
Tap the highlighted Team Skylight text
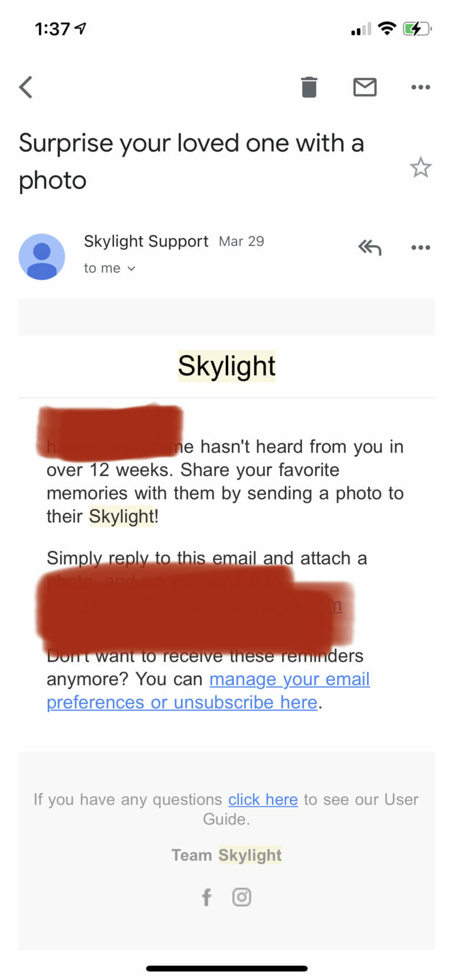pos(226,855)
